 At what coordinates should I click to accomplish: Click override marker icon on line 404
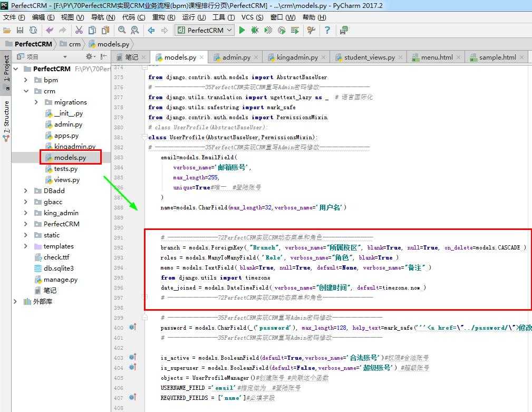[133, 367]
